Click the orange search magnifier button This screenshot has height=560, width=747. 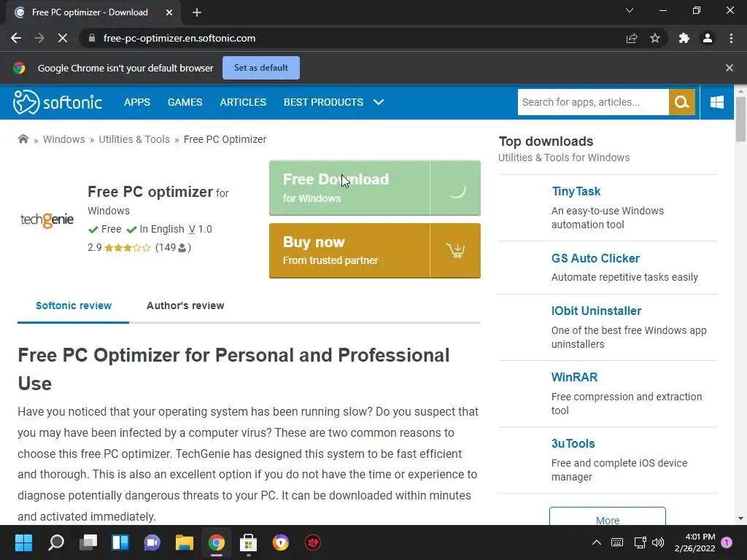[x=682, y=102]
